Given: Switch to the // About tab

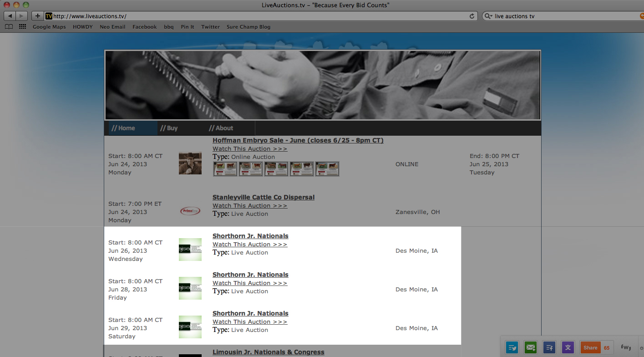Looking at the screenshot, I should pos(230,128).
